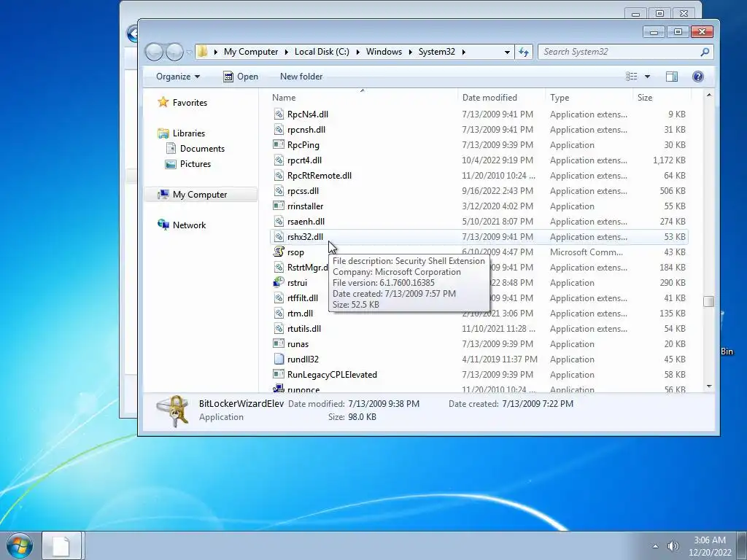Click the RpcNs4.dll file icon
This screenshot has width=747, height=560.
click(279, 114)
